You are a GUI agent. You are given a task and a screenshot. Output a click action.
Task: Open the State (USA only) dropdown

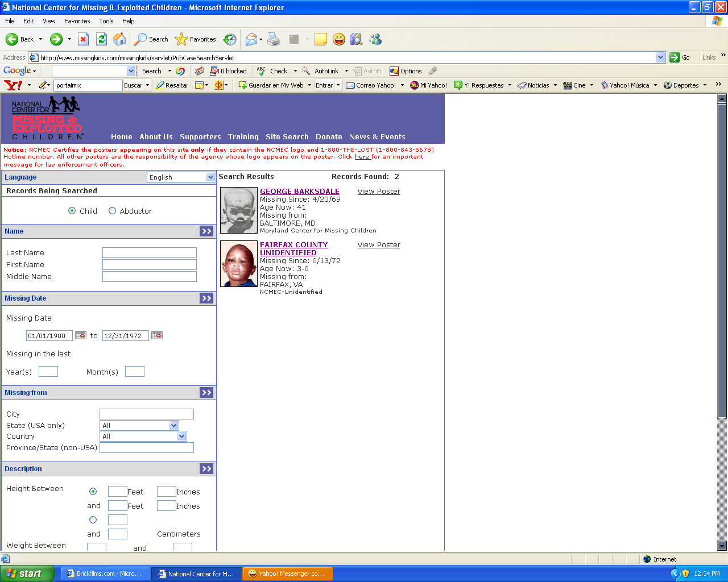click(139, 425)
